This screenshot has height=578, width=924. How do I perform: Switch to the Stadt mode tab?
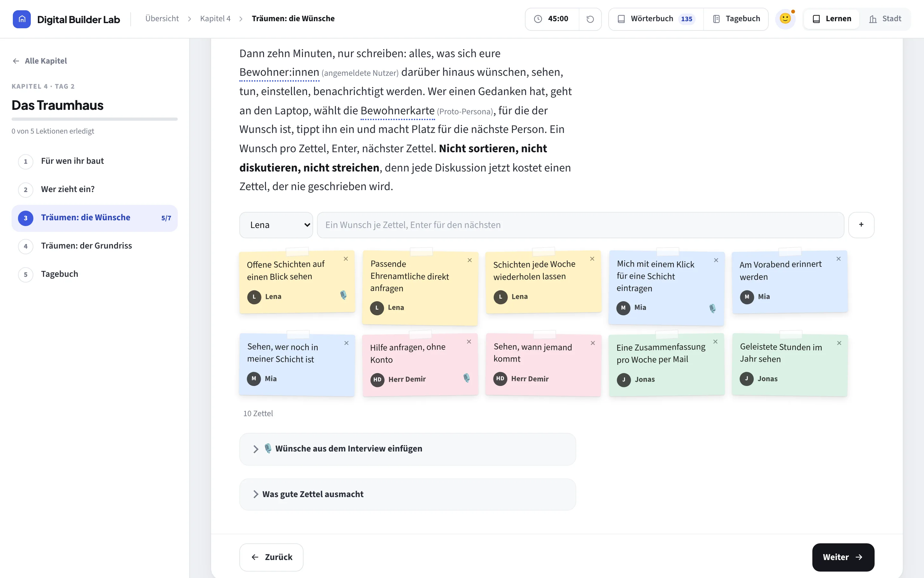885,19
